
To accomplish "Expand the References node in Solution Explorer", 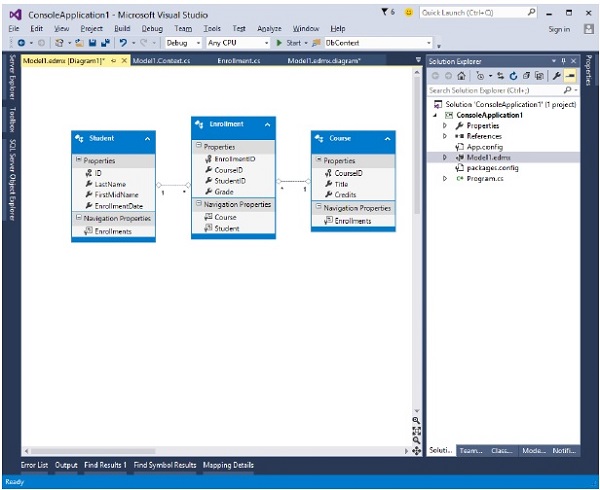I will tap(446, 136).
